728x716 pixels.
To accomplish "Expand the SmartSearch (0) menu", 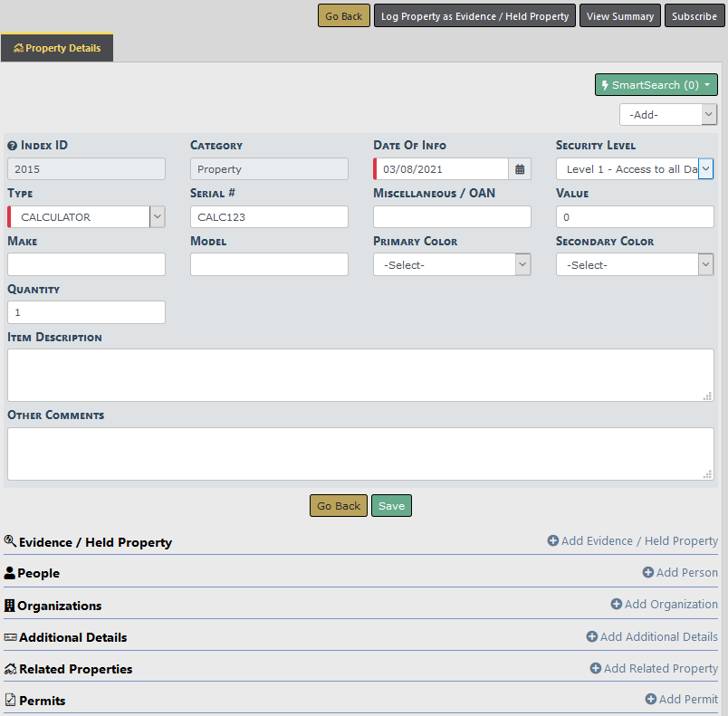I will coord(656,85).
